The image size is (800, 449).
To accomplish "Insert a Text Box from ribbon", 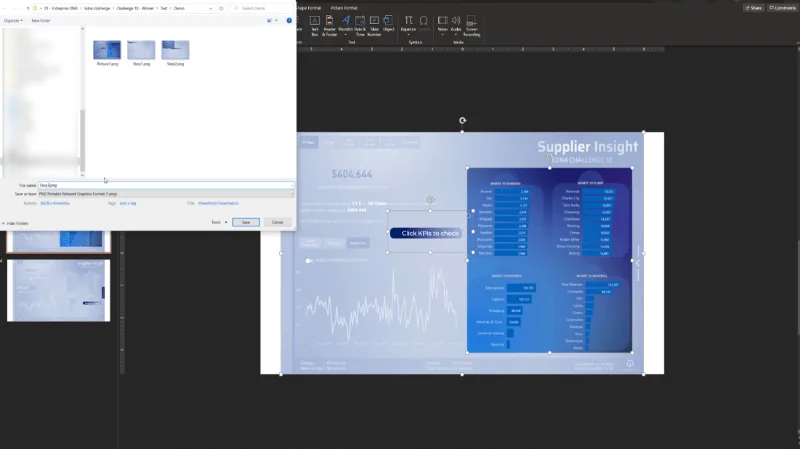I will point(314,26).
